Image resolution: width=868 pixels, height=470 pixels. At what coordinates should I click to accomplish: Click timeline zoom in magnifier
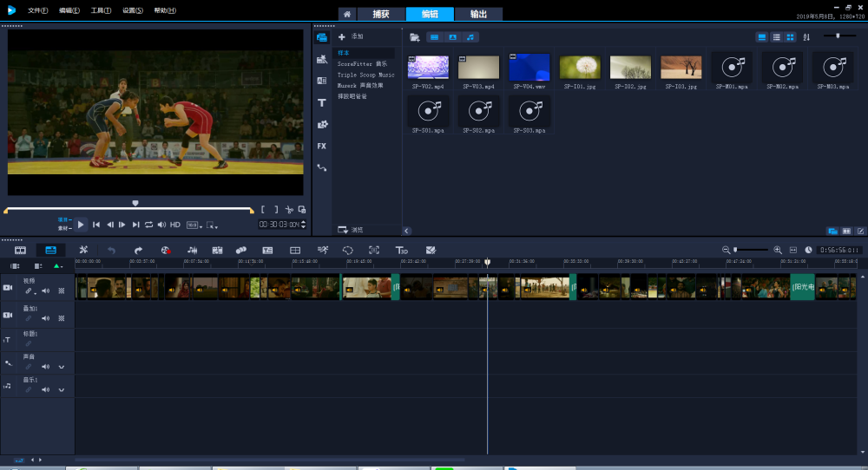(x=778, y=250)
